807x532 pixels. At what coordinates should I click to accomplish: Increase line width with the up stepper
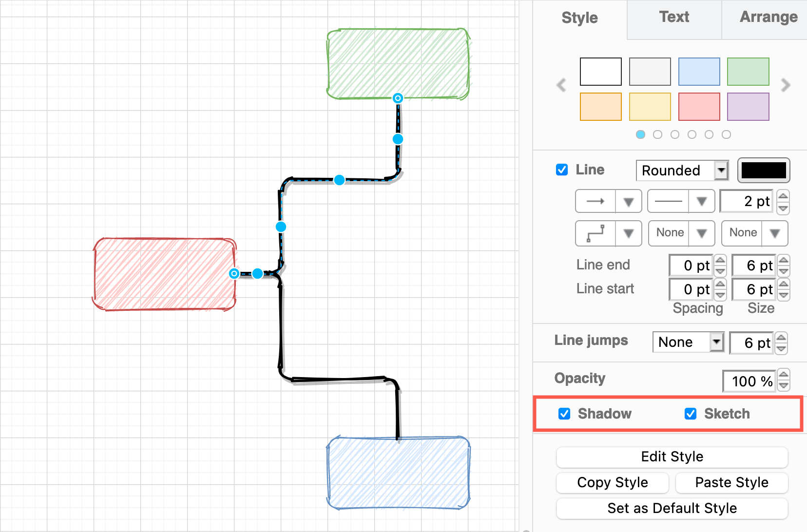(x=783, y=196)
